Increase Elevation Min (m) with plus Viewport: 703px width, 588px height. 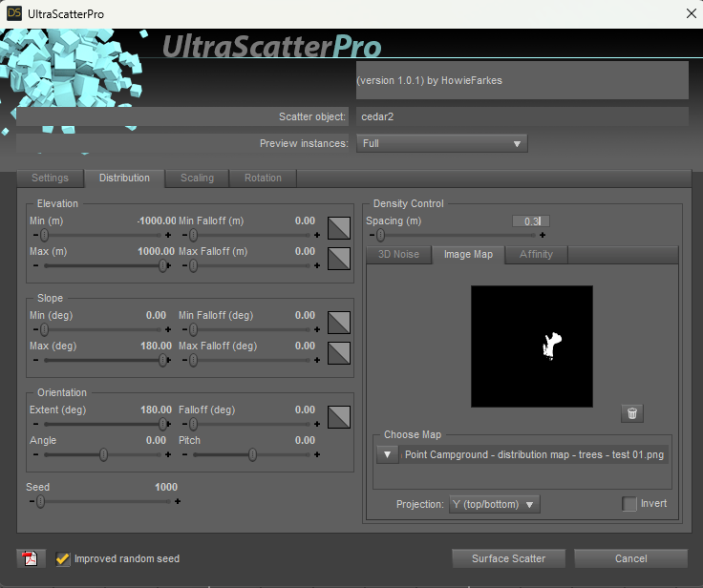[168, 235]
